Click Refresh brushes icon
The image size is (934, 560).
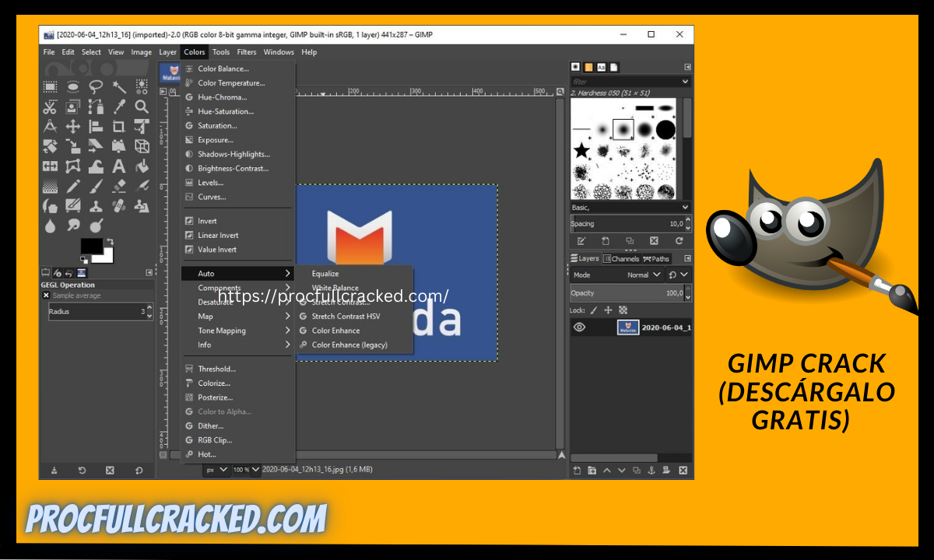679,241
